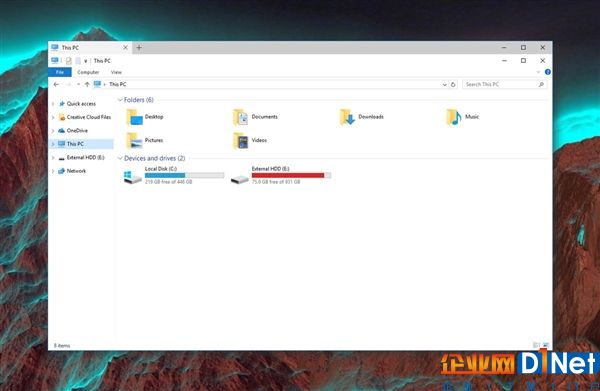Open the Music folder icon
600x391 pixels.
(x=454, y=117)
